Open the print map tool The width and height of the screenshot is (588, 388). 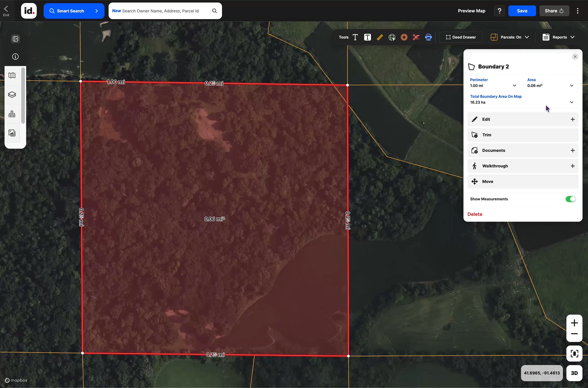click(428, 37)
